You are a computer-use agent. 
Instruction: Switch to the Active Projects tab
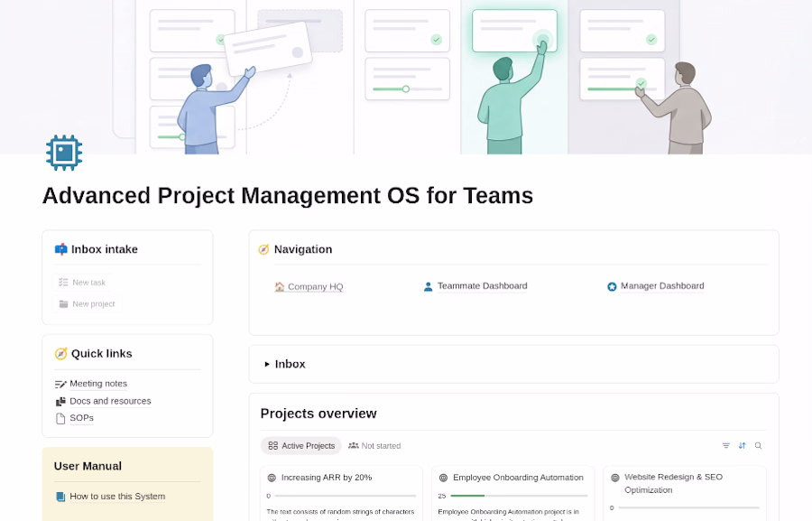(300, 446)
